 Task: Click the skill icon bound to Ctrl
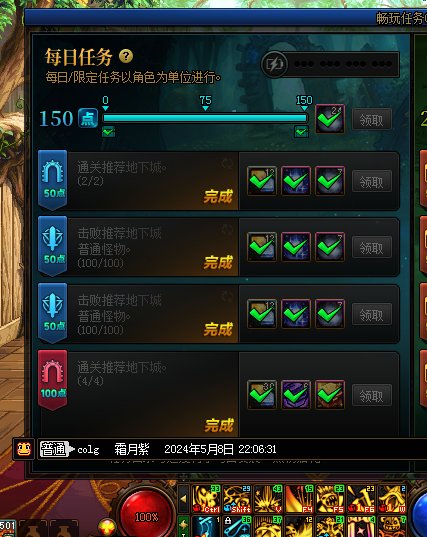click(x=206, y=499)
